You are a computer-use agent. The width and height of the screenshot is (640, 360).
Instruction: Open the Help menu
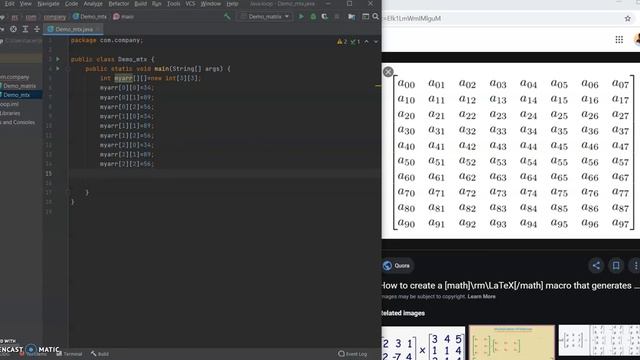click(x=232, y=4)
